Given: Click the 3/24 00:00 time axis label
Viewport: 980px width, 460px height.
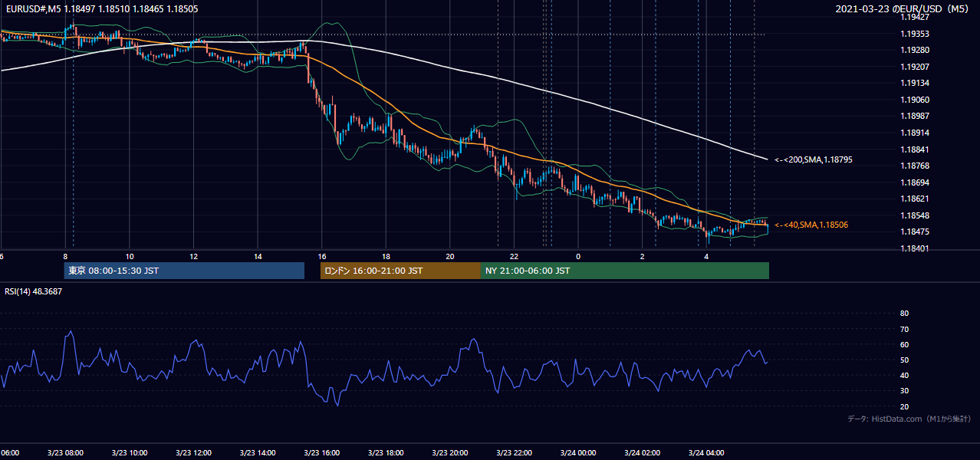Looking at the screenshot, I should 577,452.
